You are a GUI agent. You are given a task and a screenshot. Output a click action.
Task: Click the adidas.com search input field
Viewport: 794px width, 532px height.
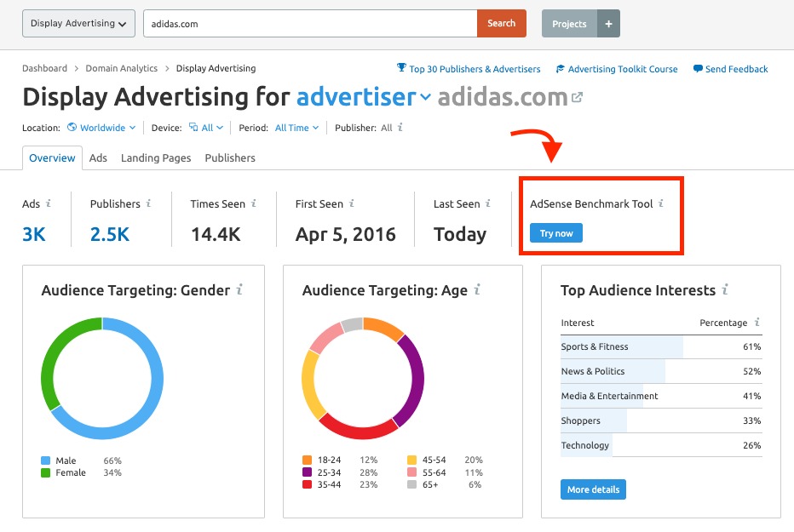(x=310, y=23)
